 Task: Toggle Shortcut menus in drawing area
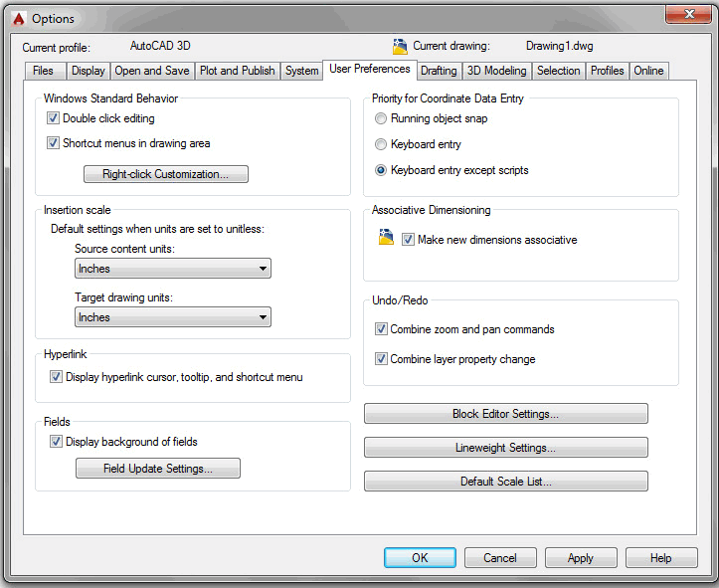[54, 143]
